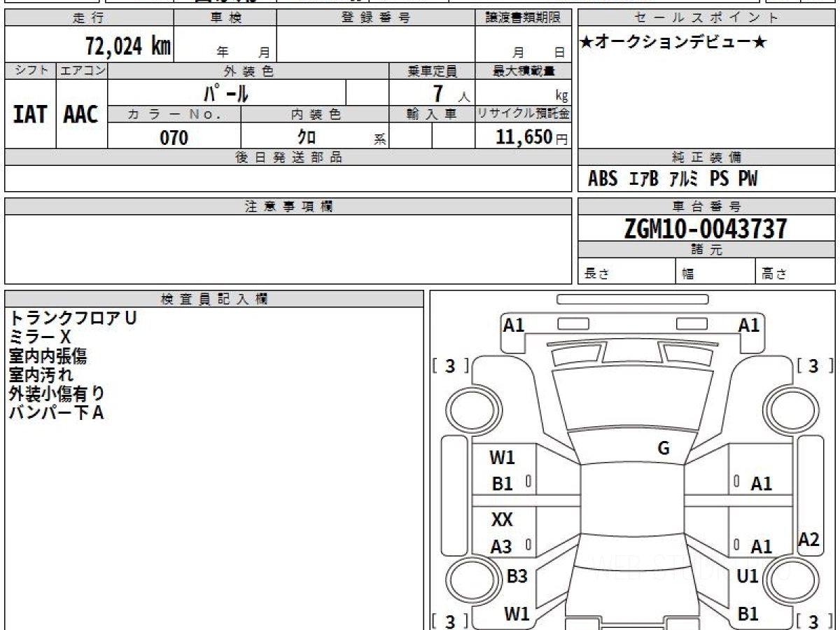Click the 室内内張傷 inspector note
840x630 pixels.
tap(48, 356)
